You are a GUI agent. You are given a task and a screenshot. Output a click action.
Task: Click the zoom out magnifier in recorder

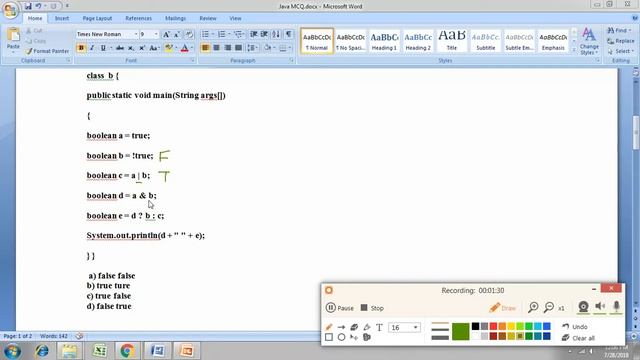click(x=549, y=307)
